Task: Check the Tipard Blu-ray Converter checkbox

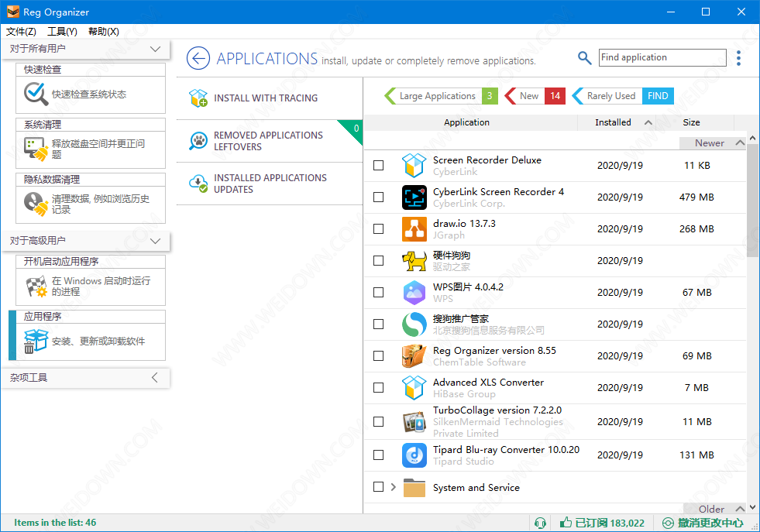Action: click(x=379, y=455)
